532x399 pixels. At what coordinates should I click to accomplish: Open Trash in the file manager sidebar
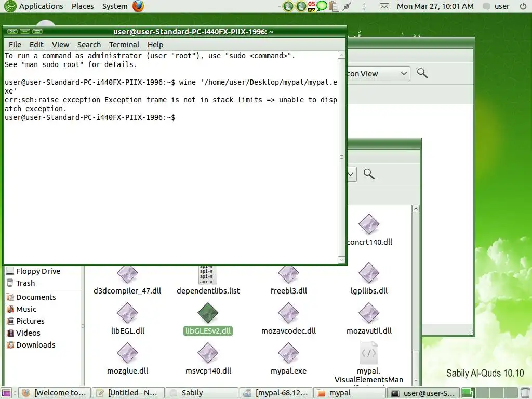click(x=21, y=283)
